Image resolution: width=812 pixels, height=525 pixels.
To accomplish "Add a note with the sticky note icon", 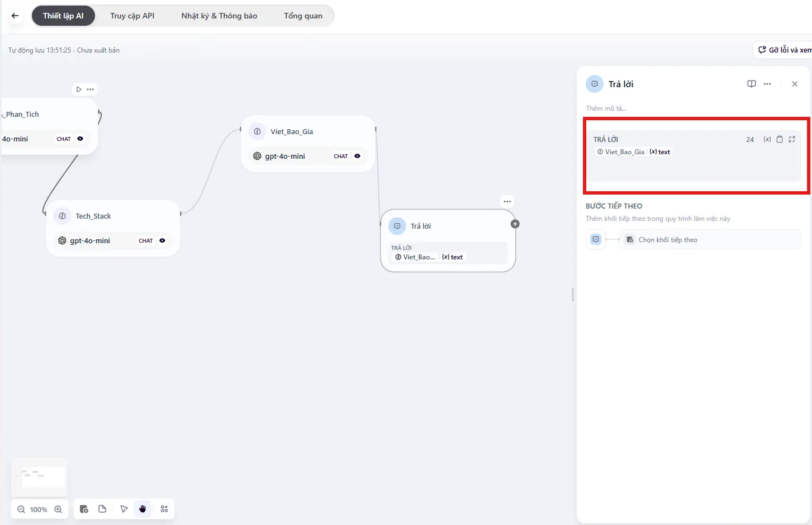I will point(102,509).
